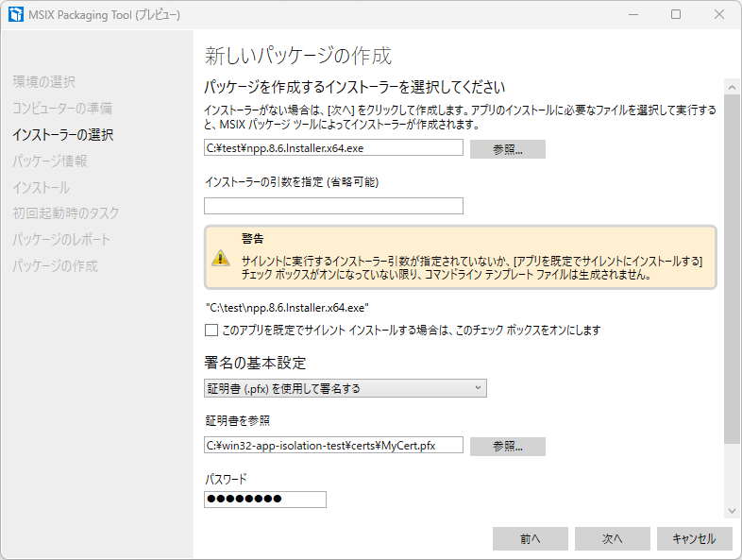742x560 pixels.
Task: Browse for the certificate file
Action: coord(507,446)
